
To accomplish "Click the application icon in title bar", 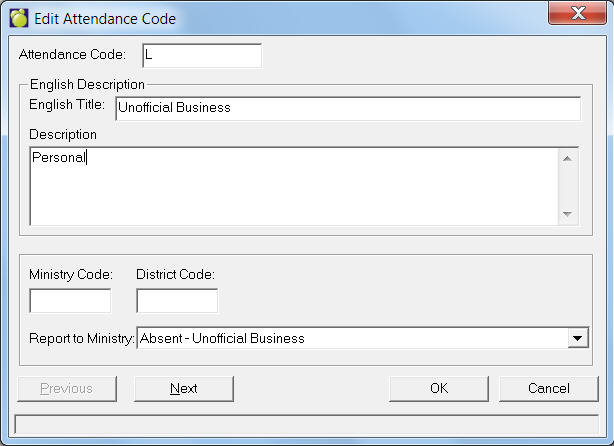I will tap(18, 18).
